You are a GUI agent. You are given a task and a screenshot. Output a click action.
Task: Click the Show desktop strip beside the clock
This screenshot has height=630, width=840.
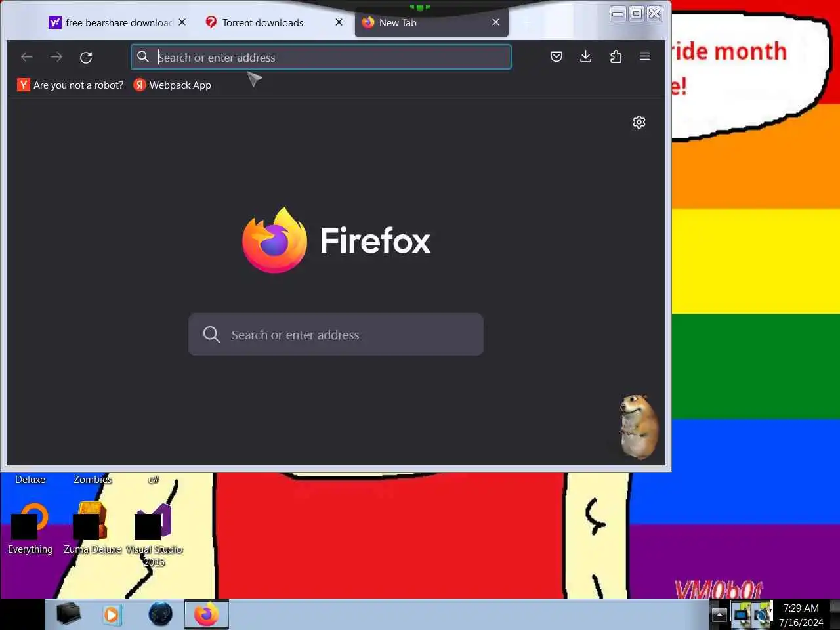835,614
